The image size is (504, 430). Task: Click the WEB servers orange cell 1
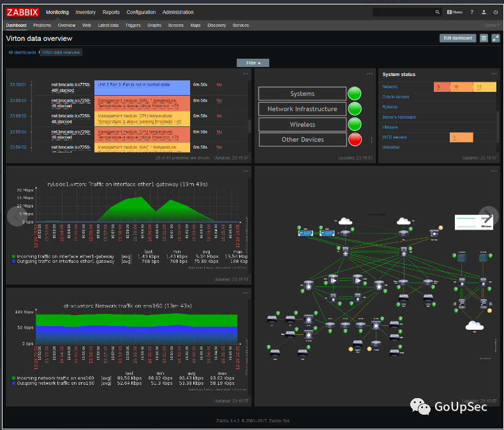pos(461,137)
